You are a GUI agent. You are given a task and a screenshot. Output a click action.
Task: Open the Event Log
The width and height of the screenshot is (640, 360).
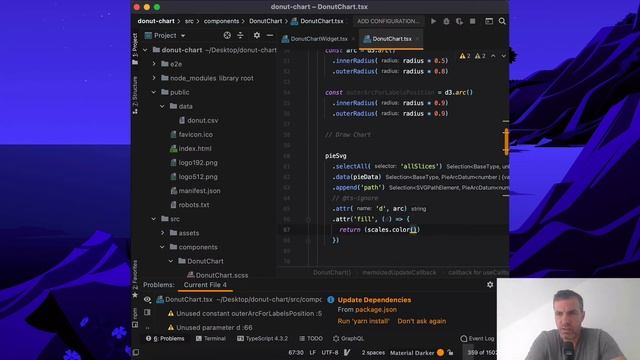(478, 338)
